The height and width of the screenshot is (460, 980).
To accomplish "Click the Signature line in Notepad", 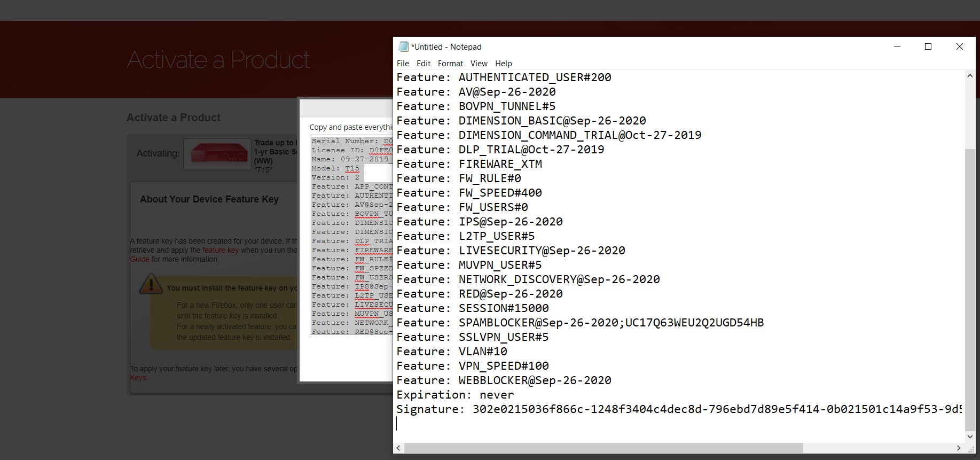I will click(x=679, y=409).
